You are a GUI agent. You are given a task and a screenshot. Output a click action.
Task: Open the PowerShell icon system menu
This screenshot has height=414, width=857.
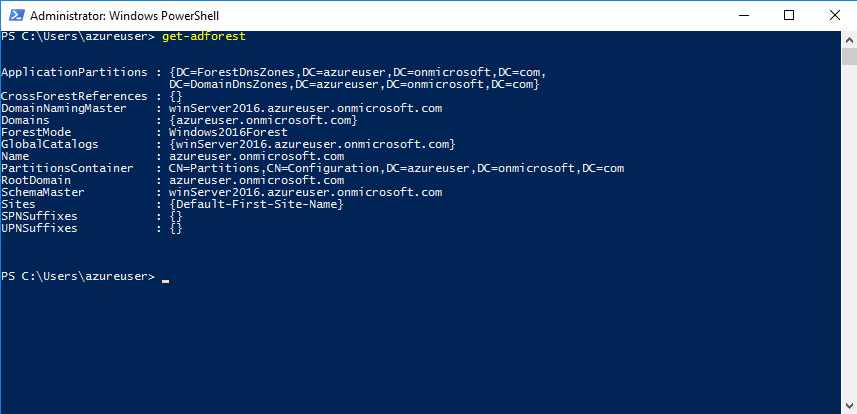click(14, 15)
